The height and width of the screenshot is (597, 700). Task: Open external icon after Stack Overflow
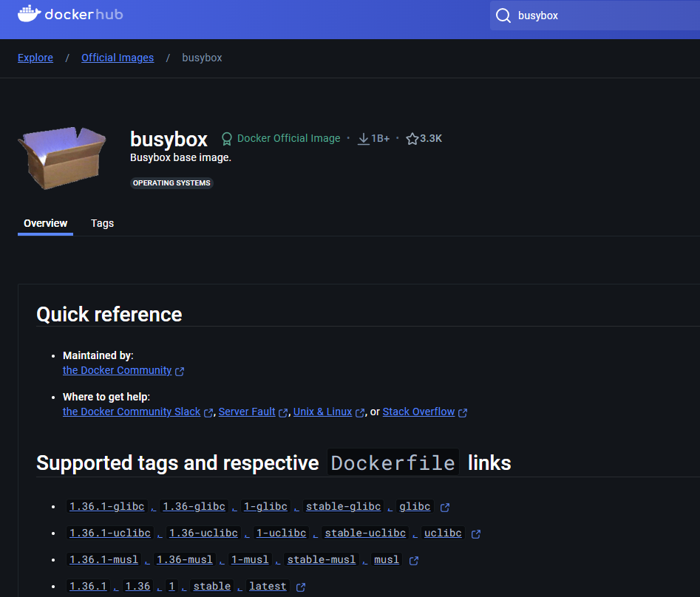[x=463, y=413]
